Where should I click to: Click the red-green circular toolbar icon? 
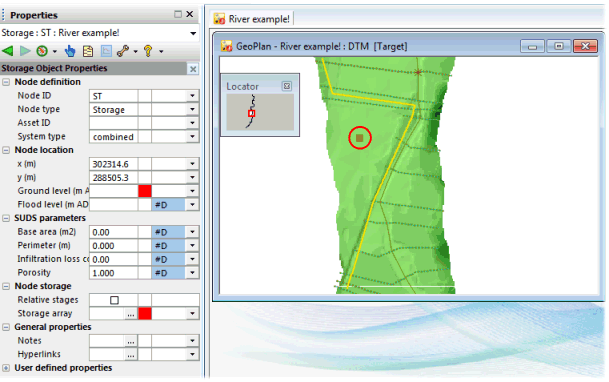click(x=42, y=51)
